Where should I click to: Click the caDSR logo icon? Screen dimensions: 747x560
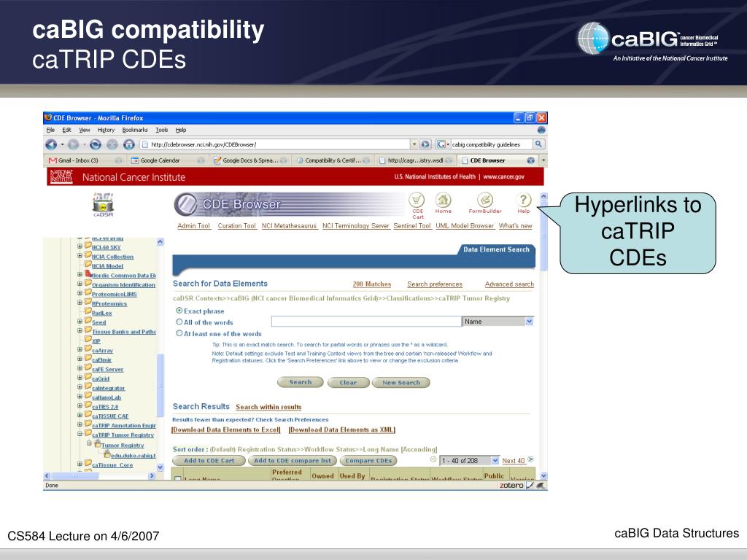click(x=103, y=205)
